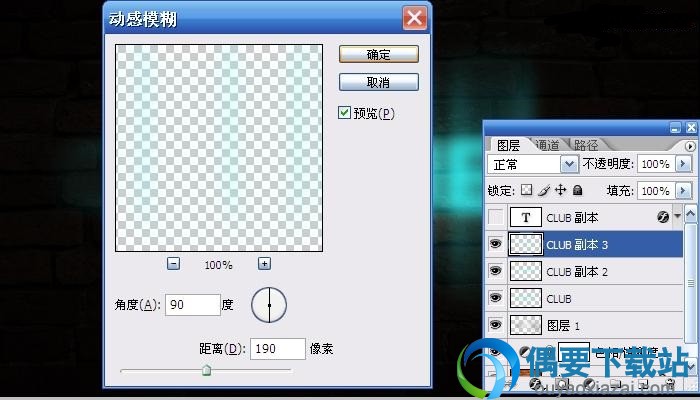
Task: Click the opacity 100% value field
Action: point(656,164)
